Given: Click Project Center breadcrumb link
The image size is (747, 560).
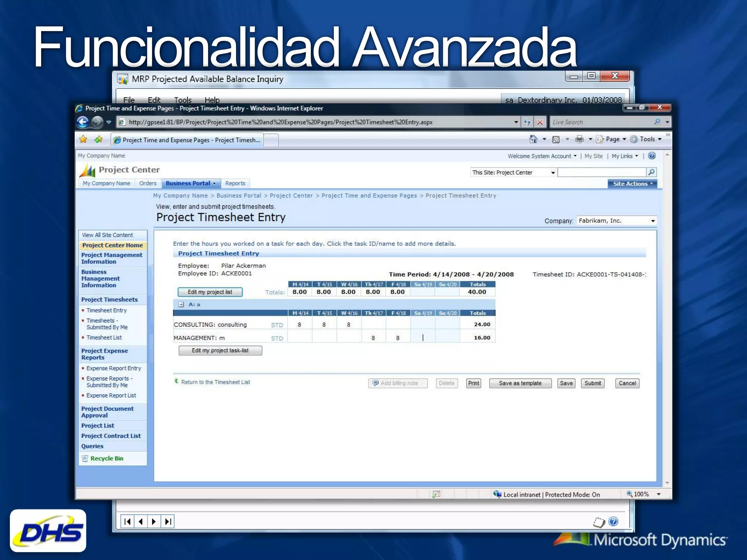Looking at the screenshot, I should pyautogui.click(x=291, y=195).
